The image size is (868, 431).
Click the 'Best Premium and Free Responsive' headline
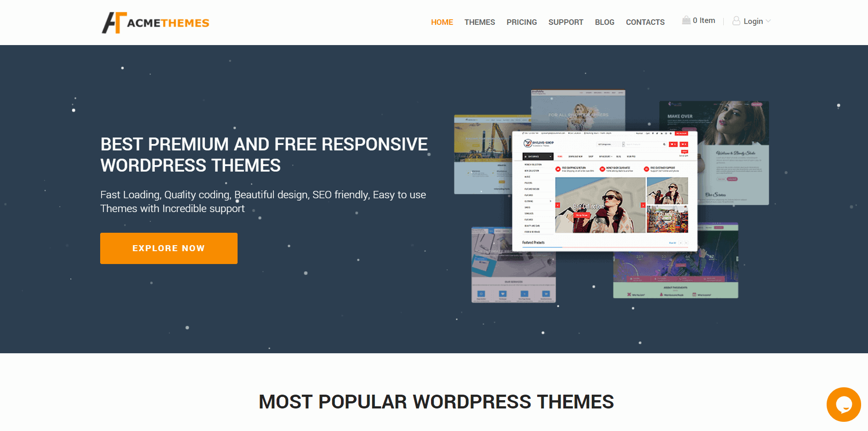point(264,155)
